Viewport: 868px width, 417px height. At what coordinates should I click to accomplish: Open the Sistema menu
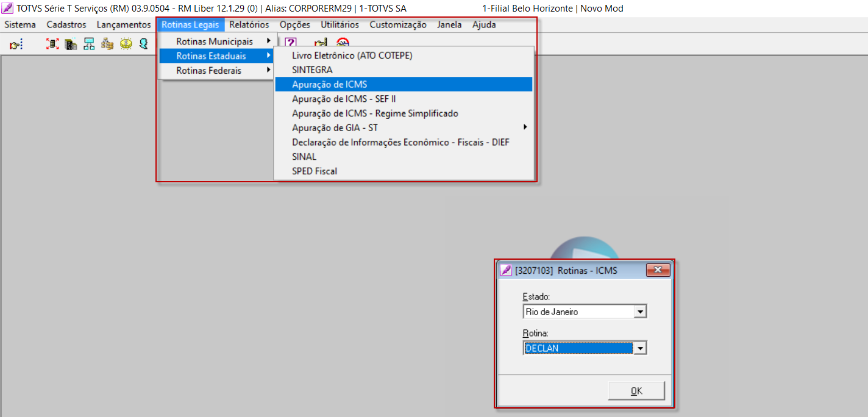click(20, 25)
